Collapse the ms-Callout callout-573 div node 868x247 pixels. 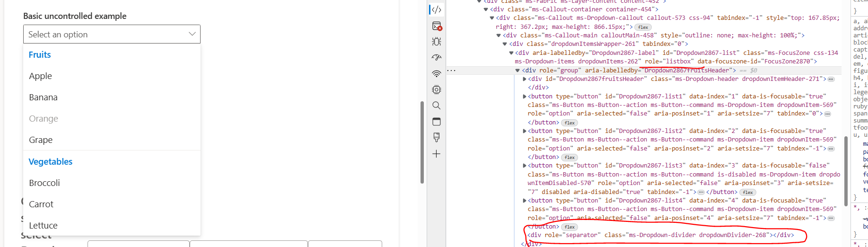click(x=492, y=18)
